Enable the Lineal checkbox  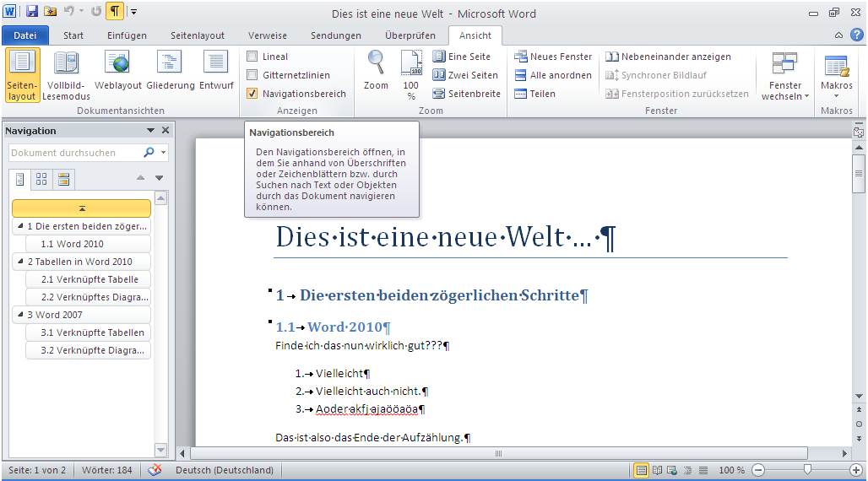click(x=252, y=57)
